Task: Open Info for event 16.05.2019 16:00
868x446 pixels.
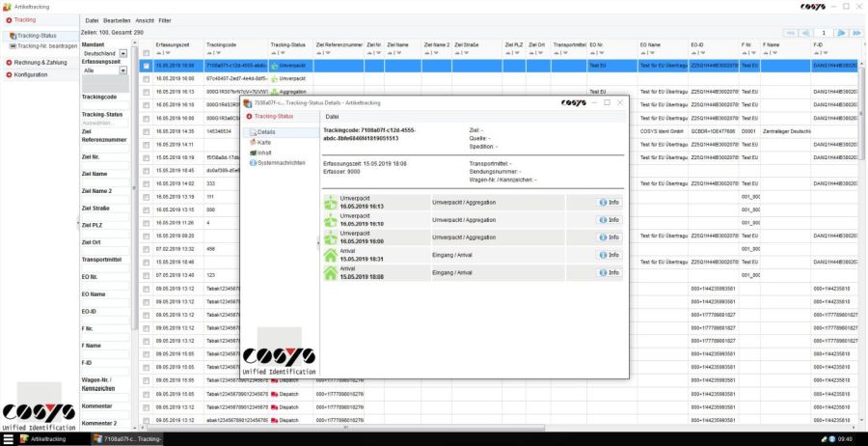Action: pos(609,237)
